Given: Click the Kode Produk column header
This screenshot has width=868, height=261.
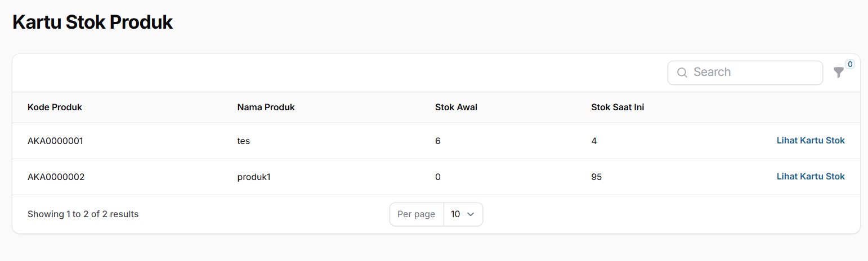Looking at the screenshot, I should pos(55,107).
